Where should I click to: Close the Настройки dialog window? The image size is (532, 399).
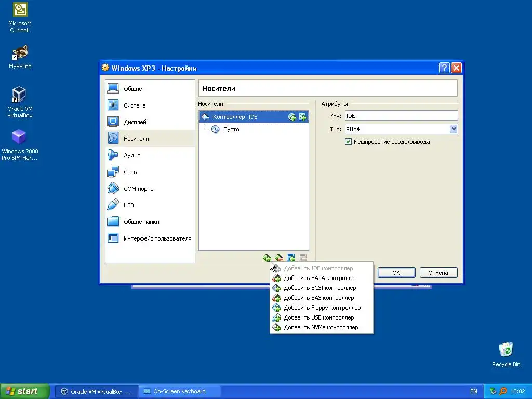coord(456,68)
